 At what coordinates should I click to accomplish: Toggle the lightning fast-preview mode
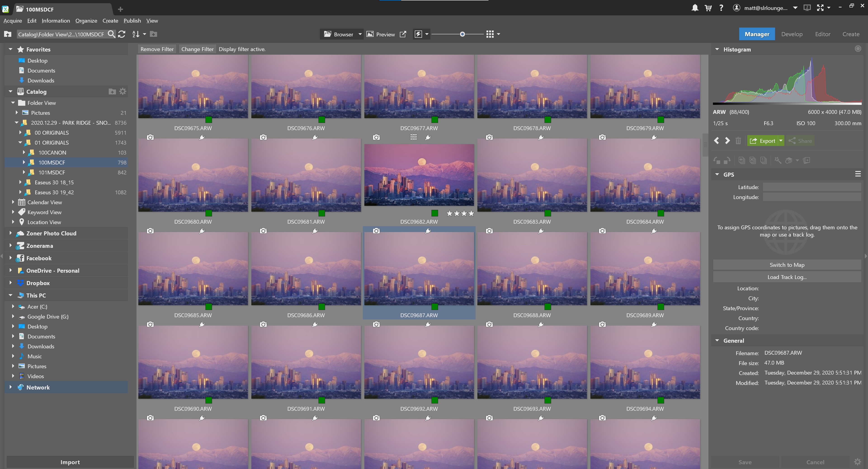click(x=418, y=34)
